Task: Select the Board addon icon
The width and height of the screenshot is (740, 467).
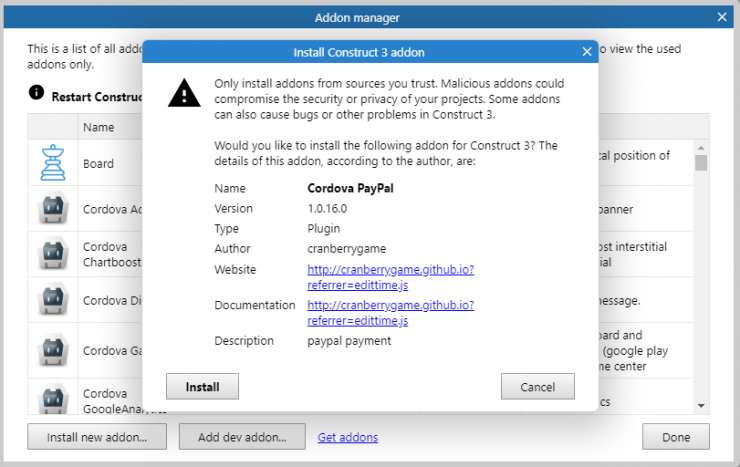Action: click(x=52, y=163)
